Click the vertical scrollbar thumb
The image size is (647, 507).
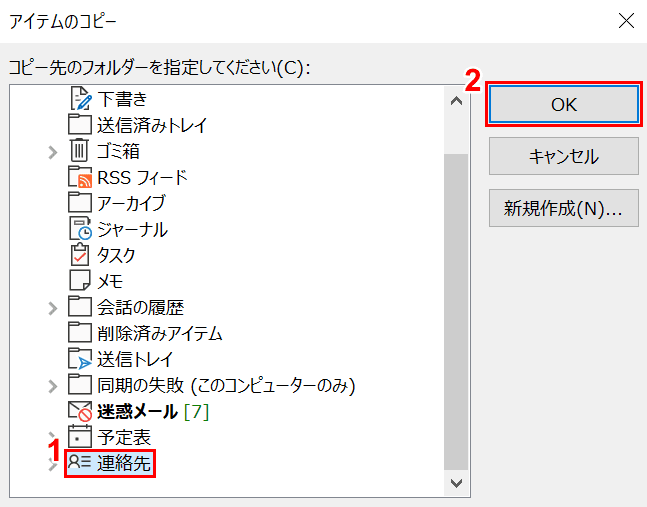[456, 312]
